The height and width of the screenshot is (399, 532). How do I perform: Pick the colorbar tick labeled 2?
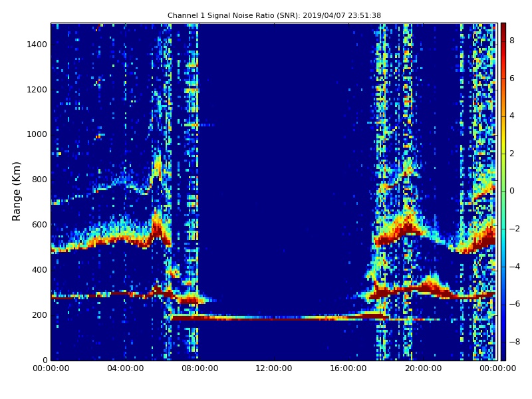click(512, 154)
